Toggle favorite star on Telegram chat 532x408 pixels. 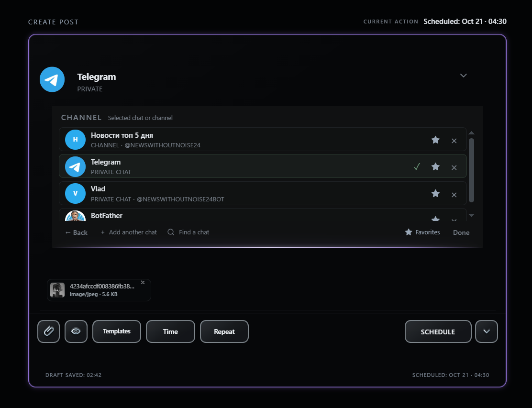[x=435, y=166]
